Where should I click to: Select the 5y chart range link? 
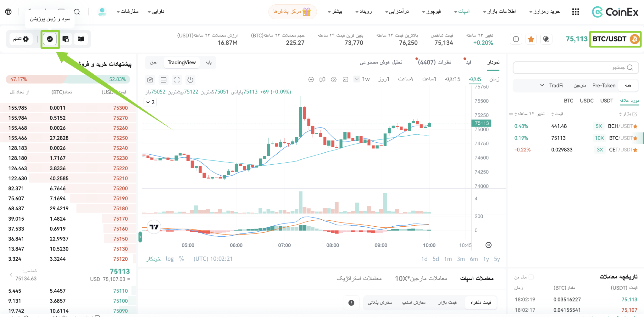[497, 259]
